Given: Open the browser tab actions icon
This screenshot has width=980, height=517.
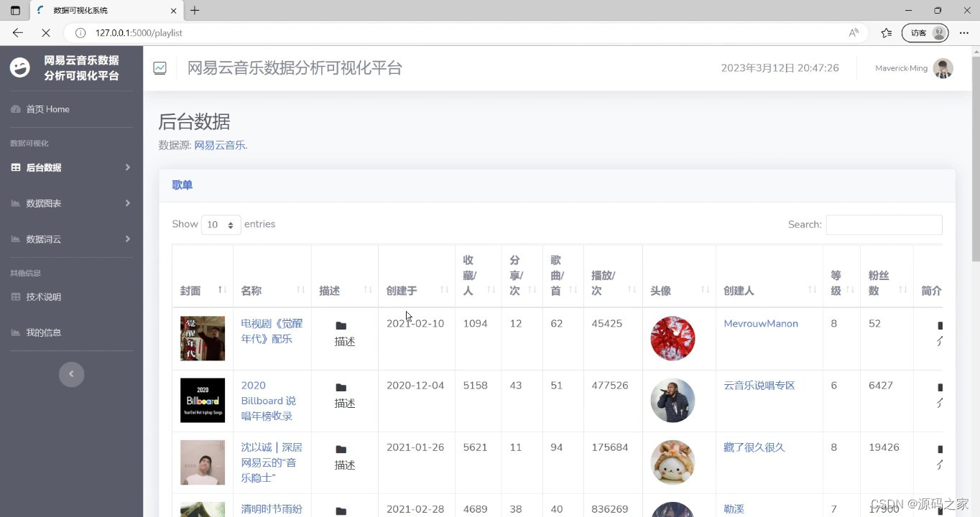Looking at the screenshot, I should 15,11.
